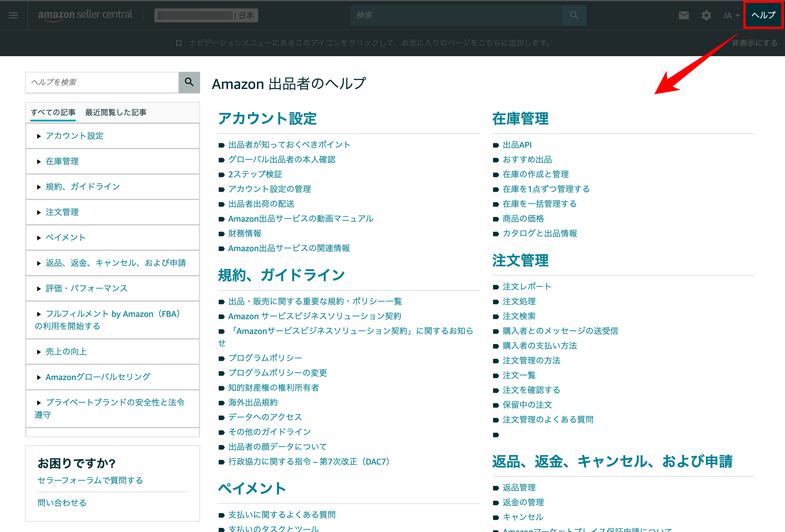Open the アカウント設定 section heading
785x532 pixels.
point(267,119)
